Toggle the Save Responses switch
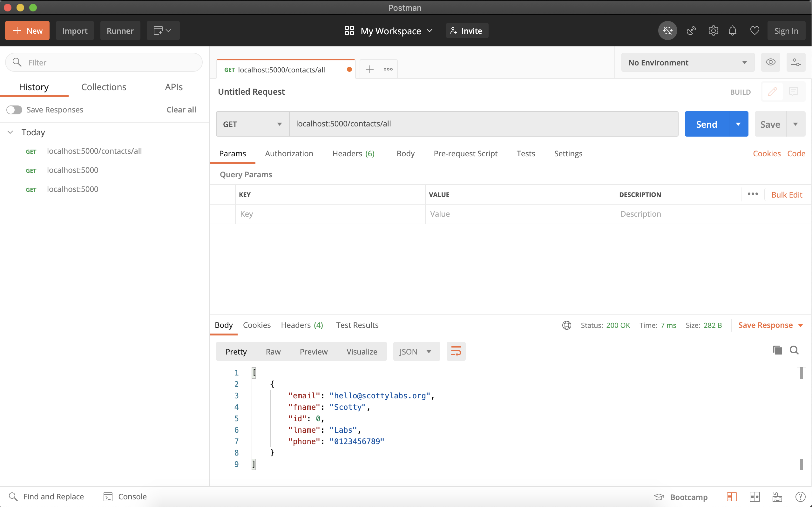Image resolution: width=812 pixels, height=507 pixels. tap(14, 110)
